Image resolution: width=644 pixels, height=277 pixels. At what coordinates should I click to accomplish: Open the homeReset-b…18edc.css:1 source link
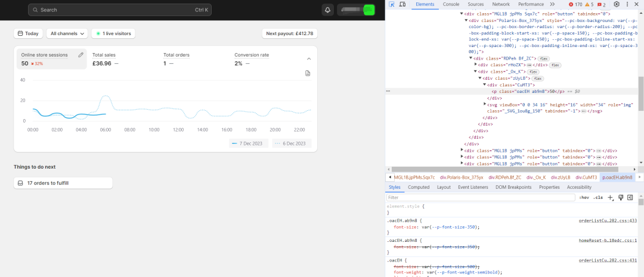coord(608,241)
